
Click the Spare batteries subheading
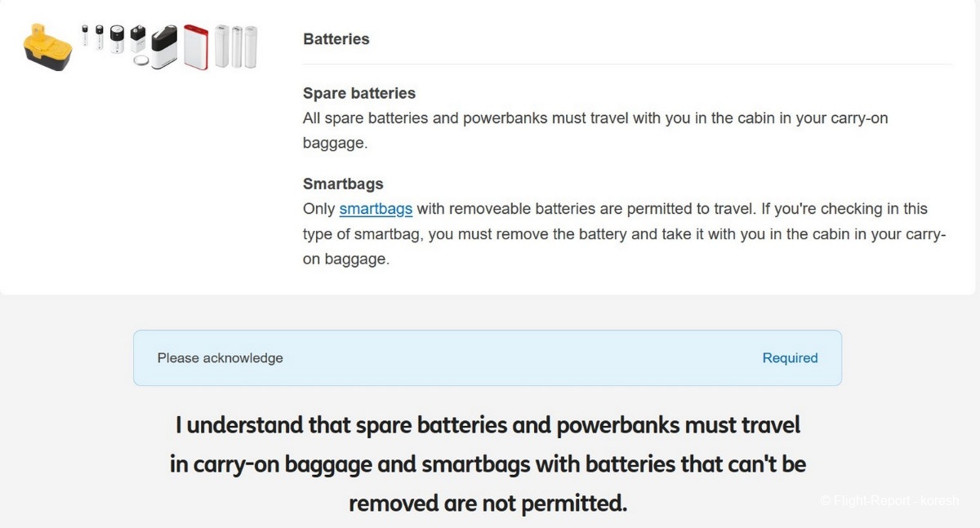(359, 93)
